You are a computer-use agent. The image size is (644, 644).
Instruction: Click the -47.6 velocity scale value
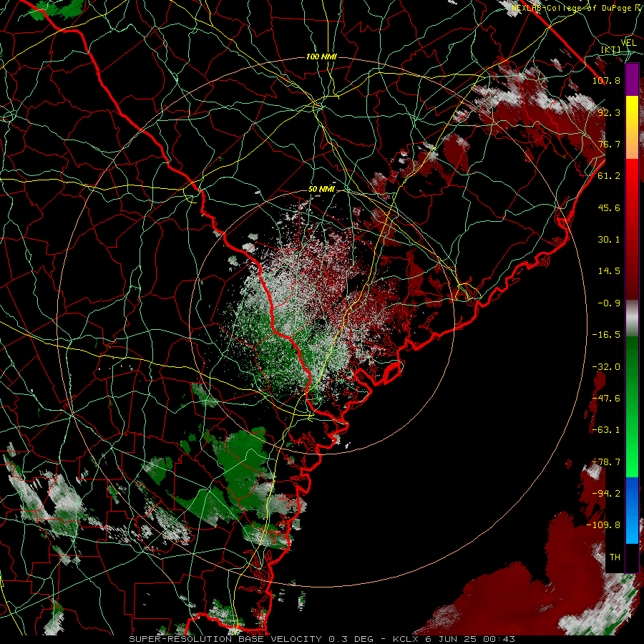(606, 399)
